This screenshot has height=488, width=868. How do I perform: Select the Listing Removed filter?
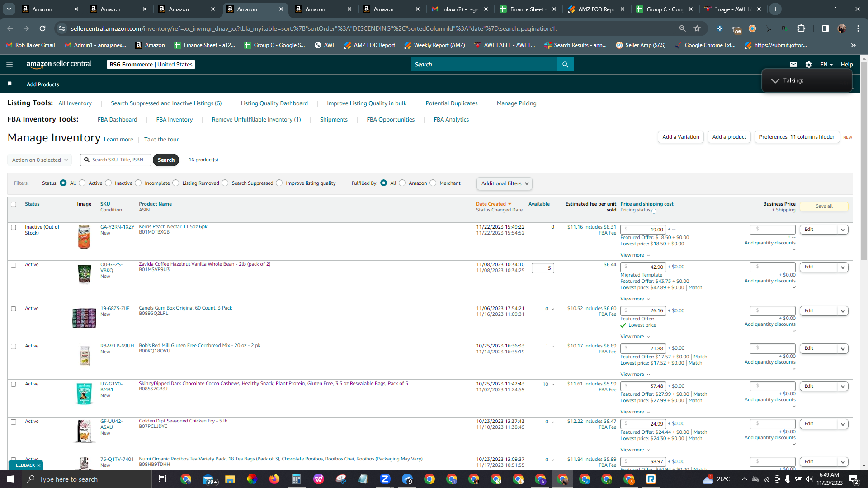pos(176,183)
